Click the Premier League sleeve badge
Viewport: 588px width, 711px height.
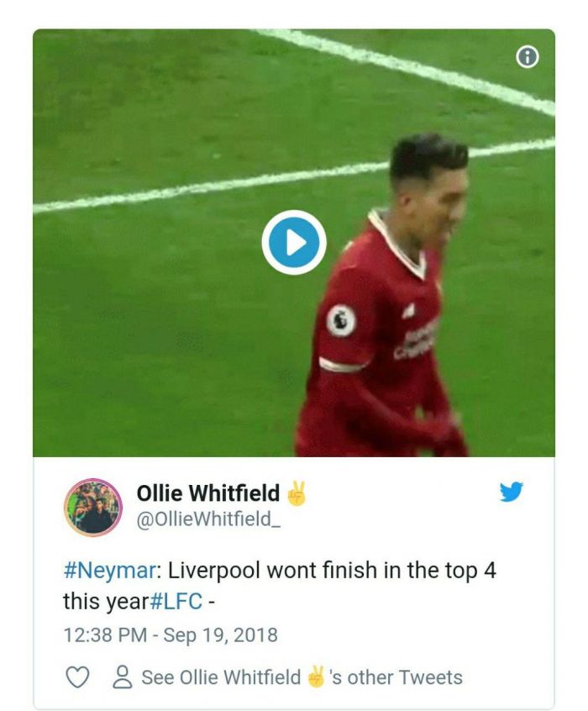[341, 320]
